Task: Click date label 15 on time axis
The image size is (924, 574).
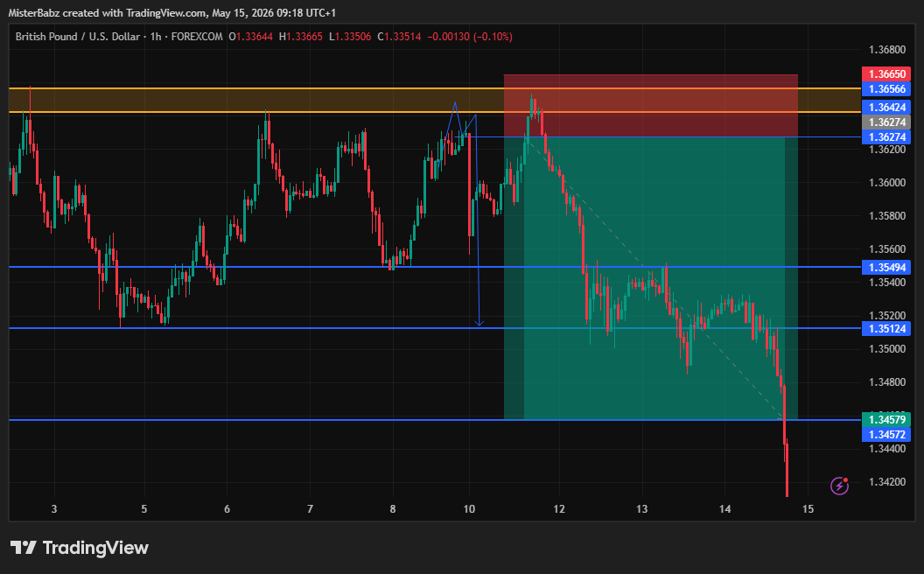Action: point(808,508)
